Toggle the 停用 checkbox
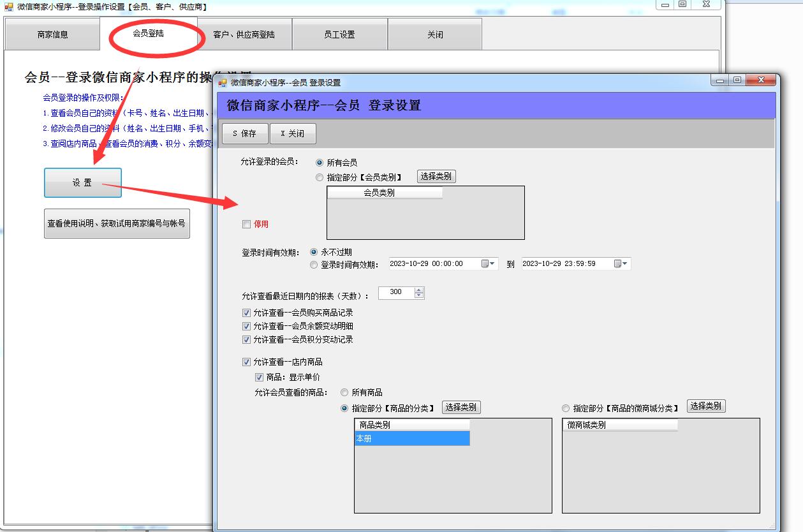 [246, 224]
